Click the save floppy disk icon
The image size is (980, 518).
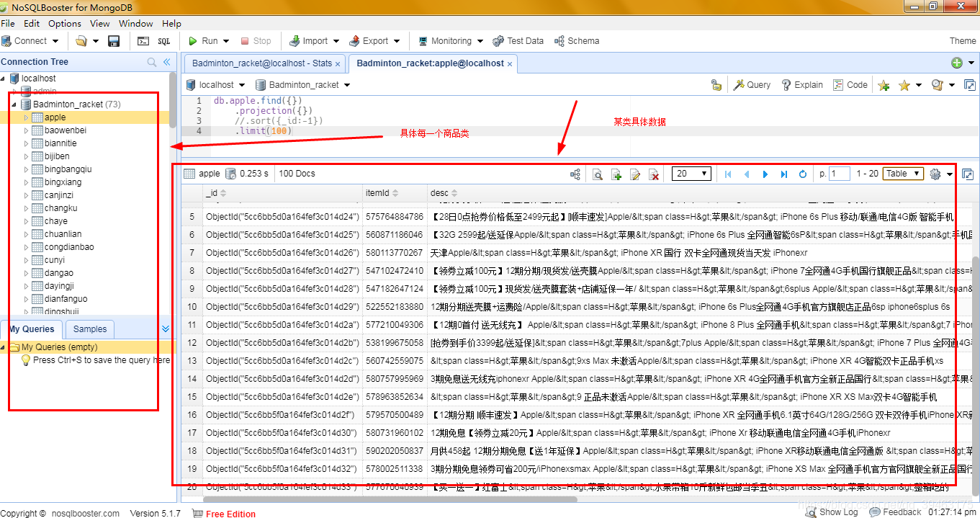tap(114, 41)
